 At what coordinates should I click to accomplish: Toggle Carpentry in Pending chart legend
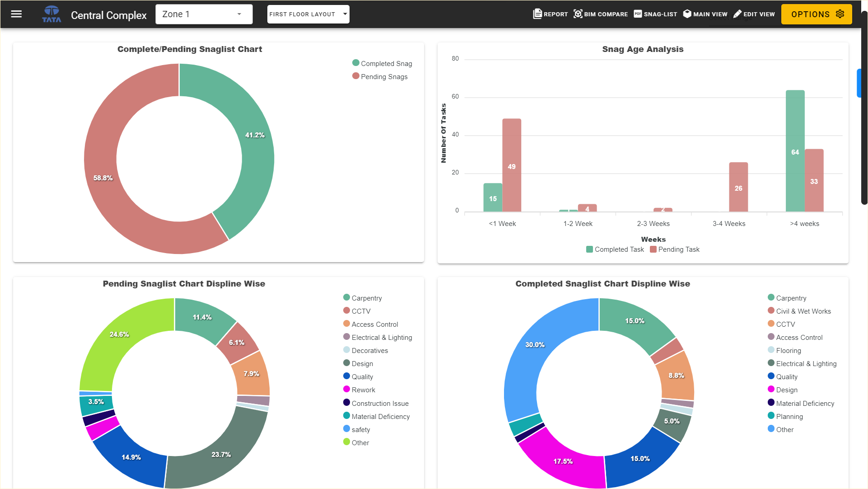(362, 298)
